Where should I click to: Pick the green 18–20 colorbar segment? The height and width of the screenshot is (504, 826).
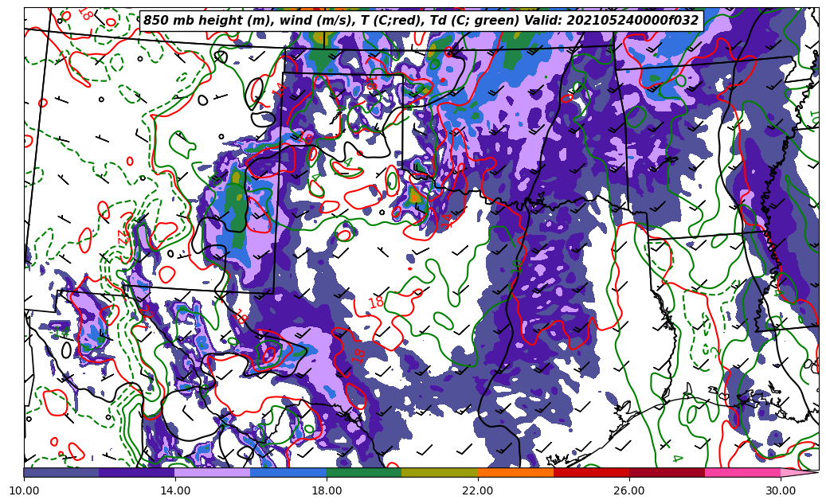click(x=364, y=472)
